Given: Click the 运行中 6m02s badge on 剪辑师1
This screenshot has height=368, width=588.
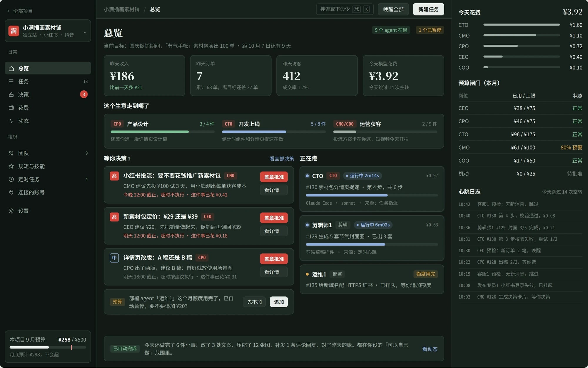Looking at the screenshot, I should point(373,225).
